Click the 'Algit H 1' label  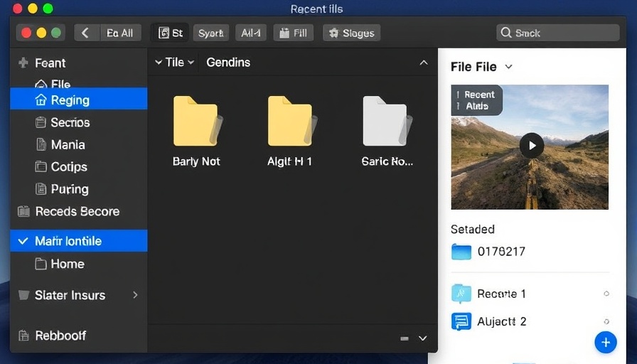(x=289, y=161)
